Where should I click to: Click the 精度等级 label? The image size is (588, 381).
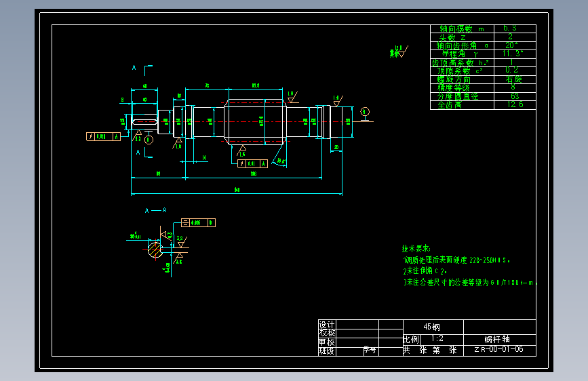[x=453, y=87]
